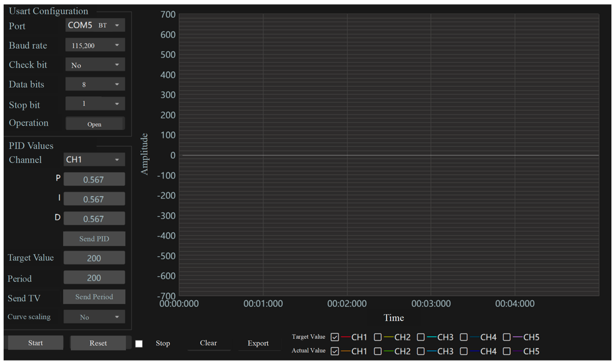The height and width of the screenshot is (364, 615).
Task: Click the Send Period button
Action: [94, 297]
